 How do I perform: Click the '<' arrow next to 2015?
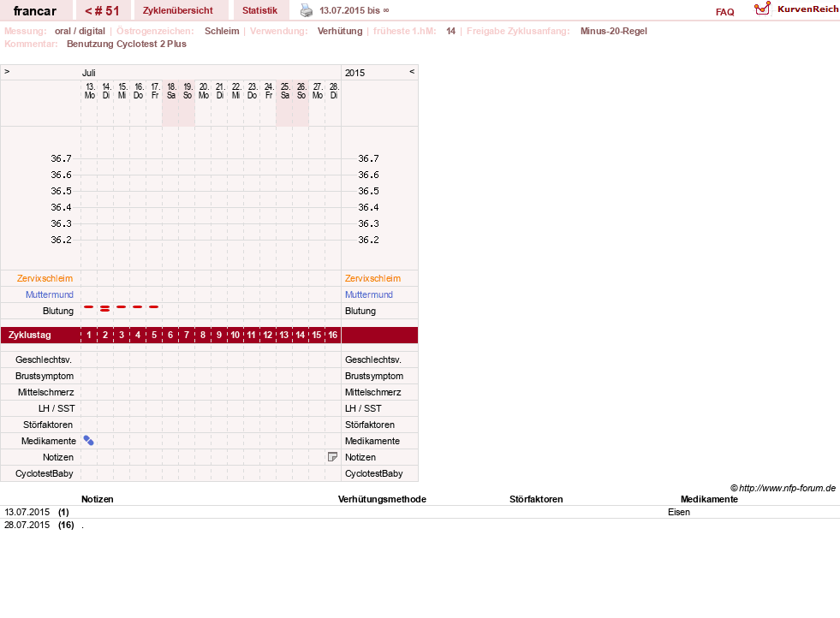coord(411,72)
